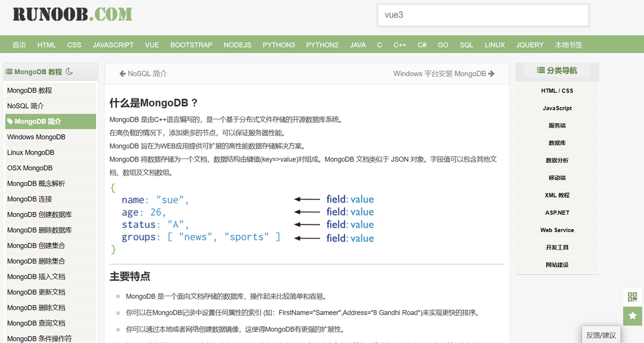Select JAVA in top navigation
The height and width of the screenshot is (343, 644).
tap(358, 45)
